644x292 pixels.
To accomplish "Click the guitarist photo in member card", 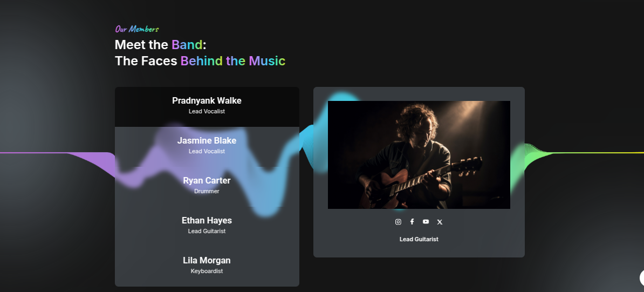I will [x=419, y=155].
